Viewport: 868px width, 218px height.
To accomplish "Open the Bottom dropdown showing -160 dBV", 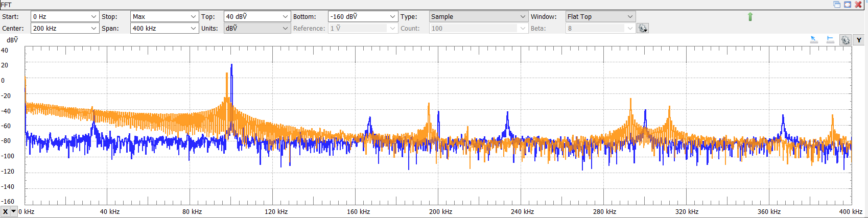I will pos(392,17).
